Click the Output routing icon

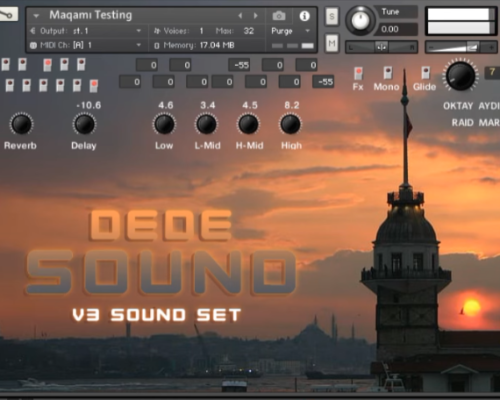(33, 31)
